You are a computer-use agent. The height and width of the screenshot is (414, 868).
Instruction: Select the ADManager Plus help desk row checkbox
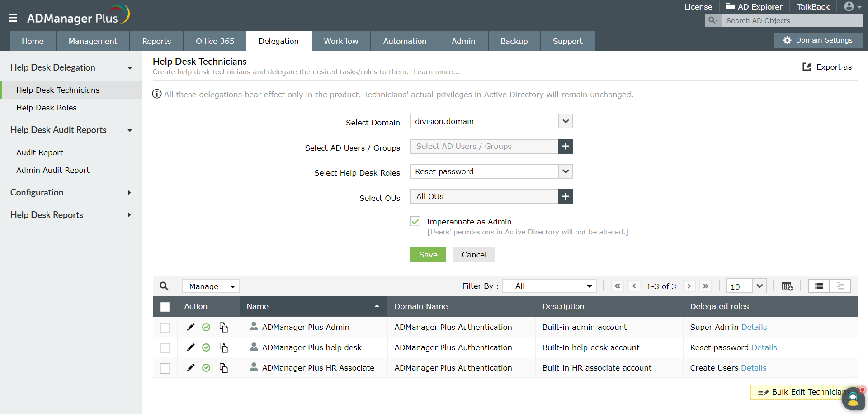[165, 348]
